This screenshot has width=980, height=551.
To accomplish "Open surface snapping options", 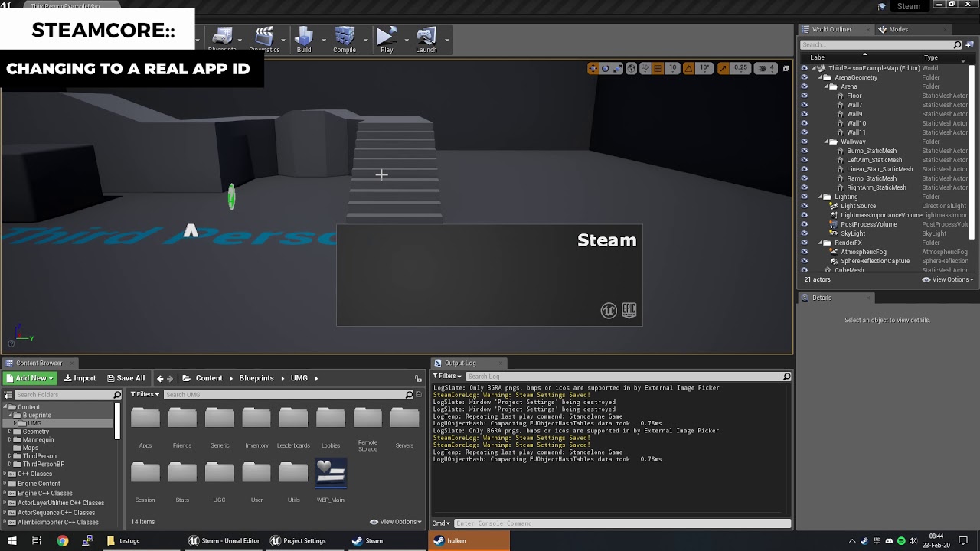I will (644, 68).
